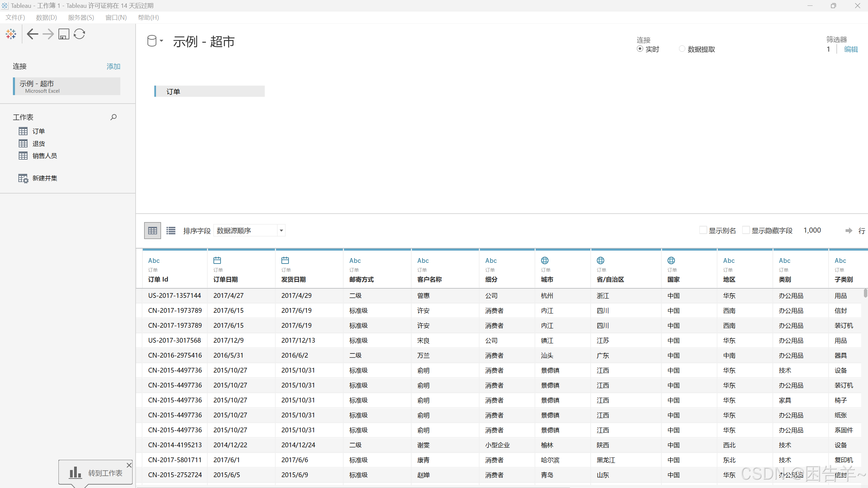Switch to grid preview view icon
Screen dimensions: 868x488
point(152,231)
